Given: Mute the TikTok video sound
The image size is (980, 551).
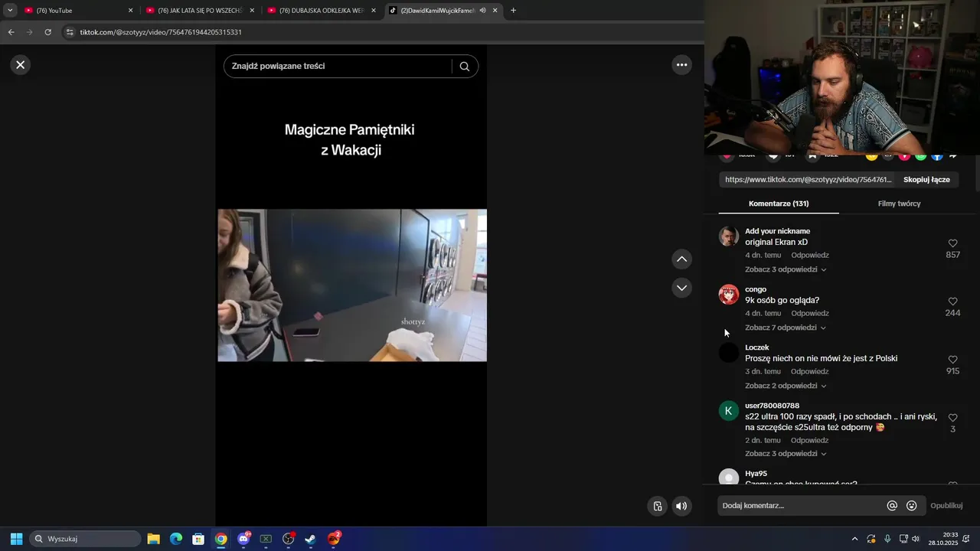Looking at the screenshot, I should (x=681, y=506).
